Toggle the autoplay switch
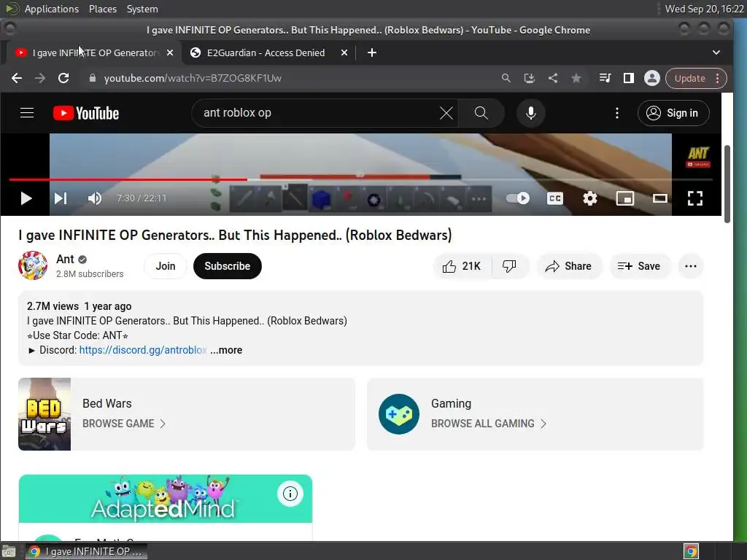The height and width of the screenshot is (560, 747). tap(518, 198)
